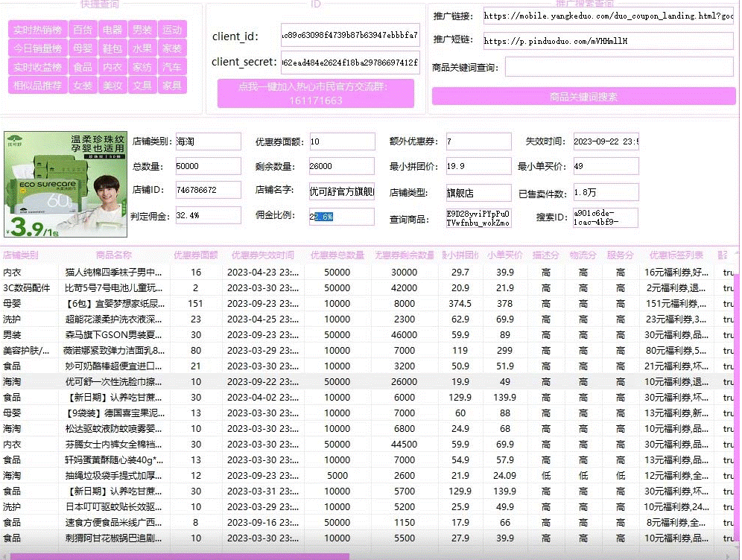Select the 女装 category button

pyautogui.click(x=83, y=86)
